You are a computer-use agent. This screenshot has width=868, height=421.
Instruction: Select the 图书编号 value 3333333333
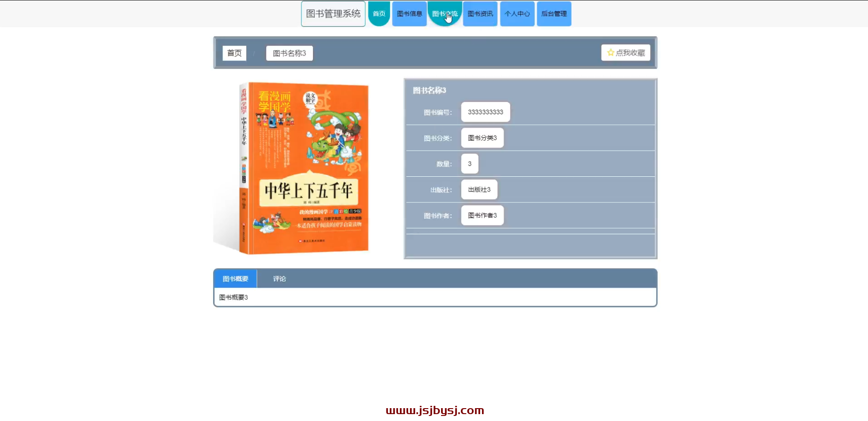click(486, 112)
